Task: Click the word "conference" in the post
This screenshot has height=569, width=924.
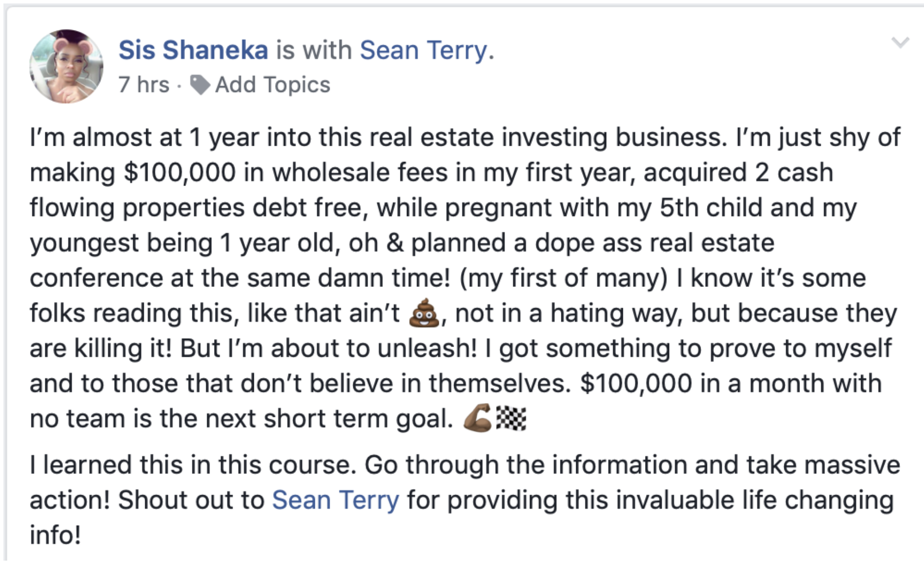Action: [96, 278]
